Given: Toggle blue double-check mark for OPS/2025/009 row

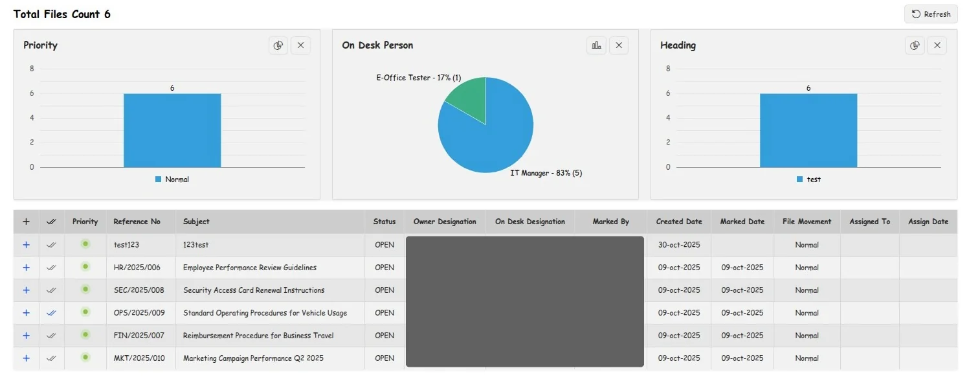Looking at the screenshot, I should pos(51,313).
